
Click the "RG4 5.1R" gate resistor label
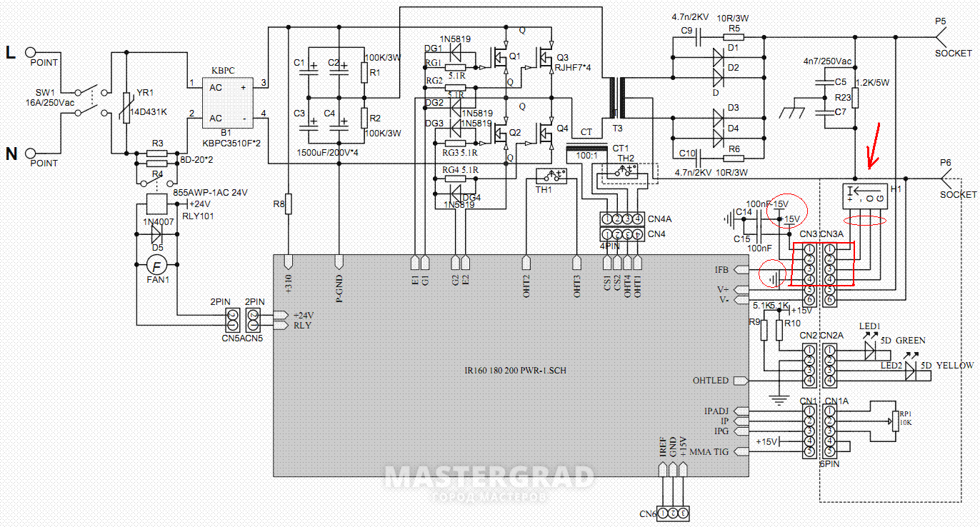[x=461, y=170]
